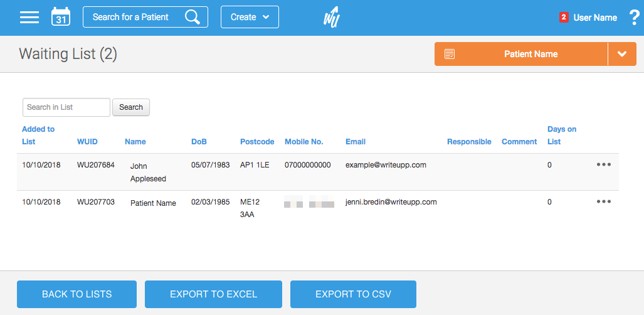Click the Search button beside list field
The height and width of the screenshot is (315, 644).
click(131, 107)
